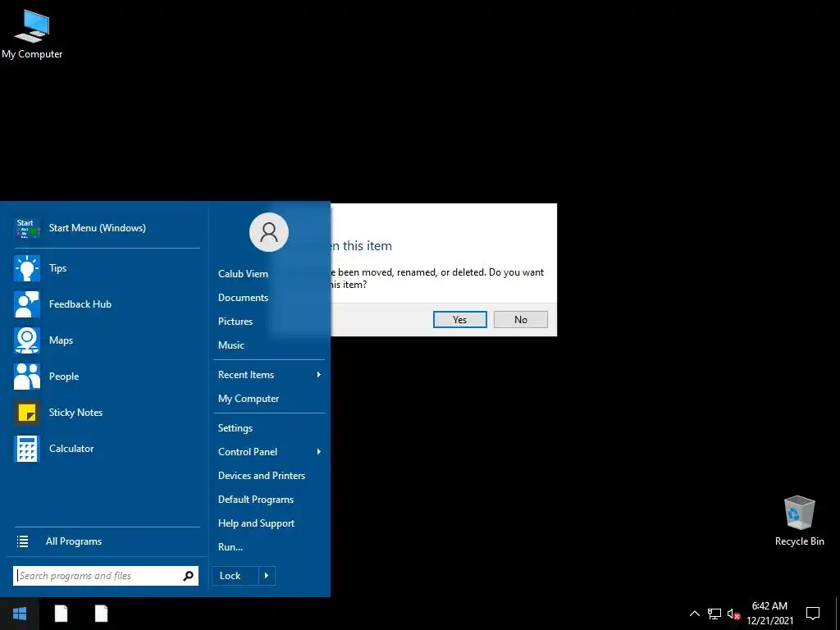Viewport: 840px width, 630px height.
Task: Open the People app icon
Action: click(27, 376)
